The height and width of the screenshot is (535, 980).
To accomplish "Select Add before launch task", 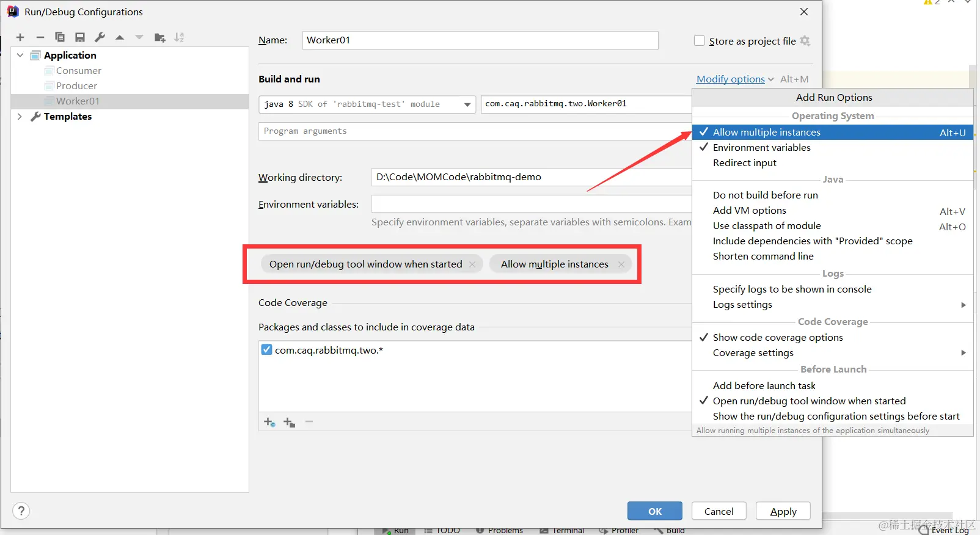I will click(833, 385).
